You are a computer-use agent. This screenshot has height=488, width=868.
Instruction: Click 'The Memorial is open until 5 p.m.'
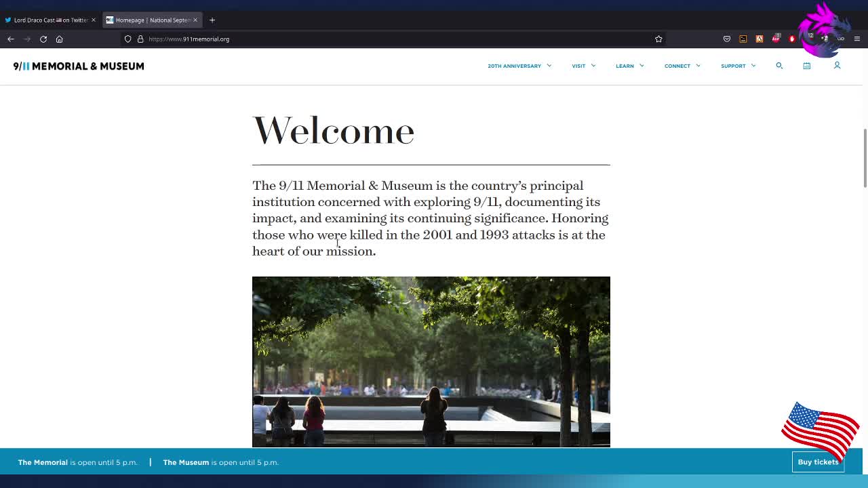(77, 462)
